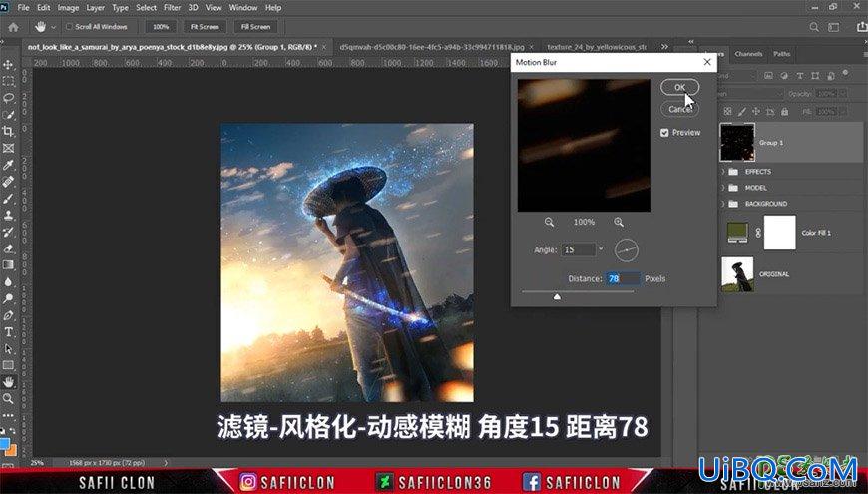
Task: Click the Angle dial control
Action: [627, 250]
